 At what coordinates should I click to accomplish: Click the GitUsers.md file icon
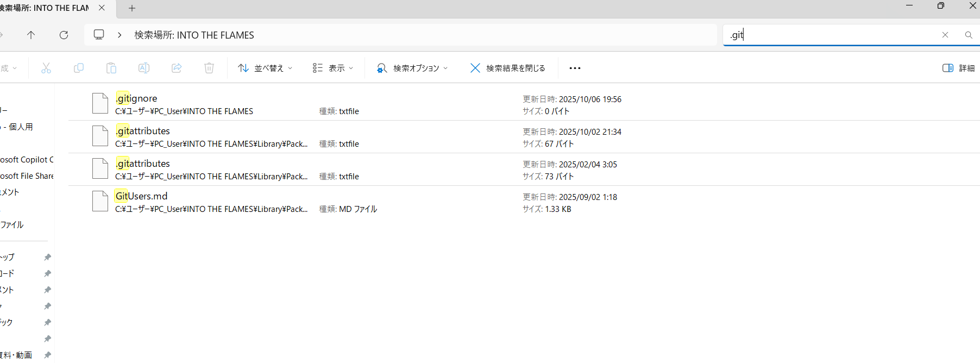pyautogui.click(x=100, y=201)
